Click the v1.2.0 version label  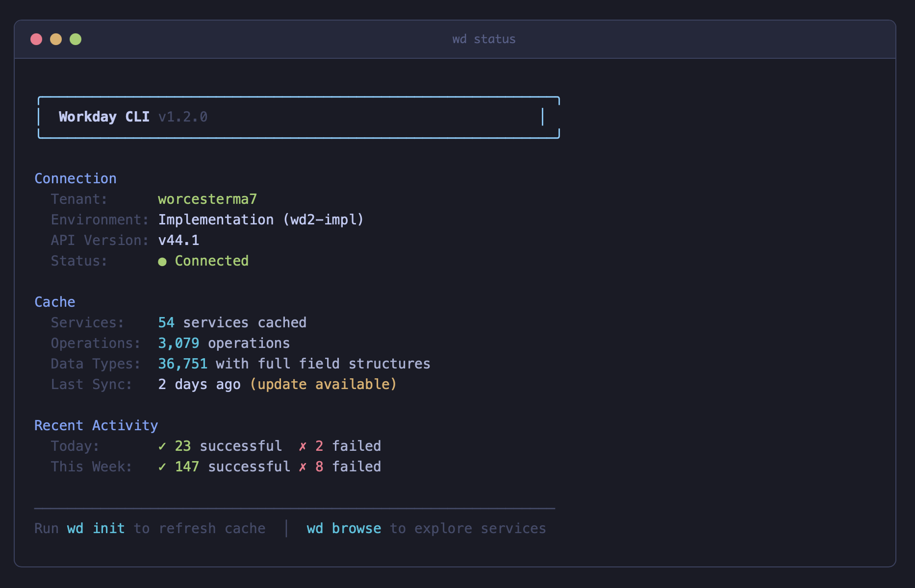[x=183, y=117]
